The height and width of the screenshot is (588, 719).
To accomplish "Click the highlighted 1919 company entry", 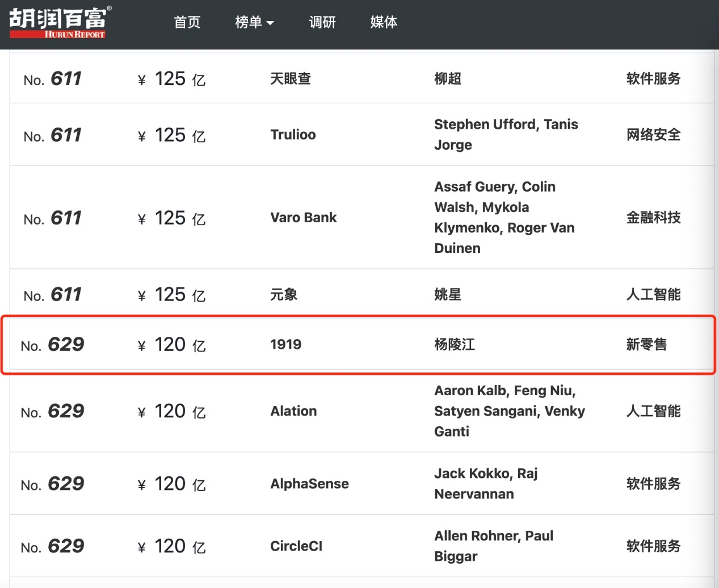I will tap(286, 344).
